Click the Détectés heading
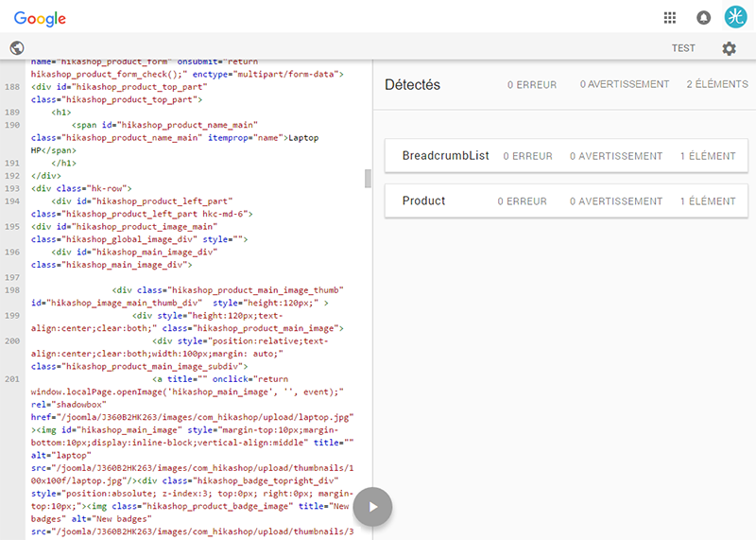Viewport: 756px width, 540px height. pyautogui.click(x=412, y=85)
